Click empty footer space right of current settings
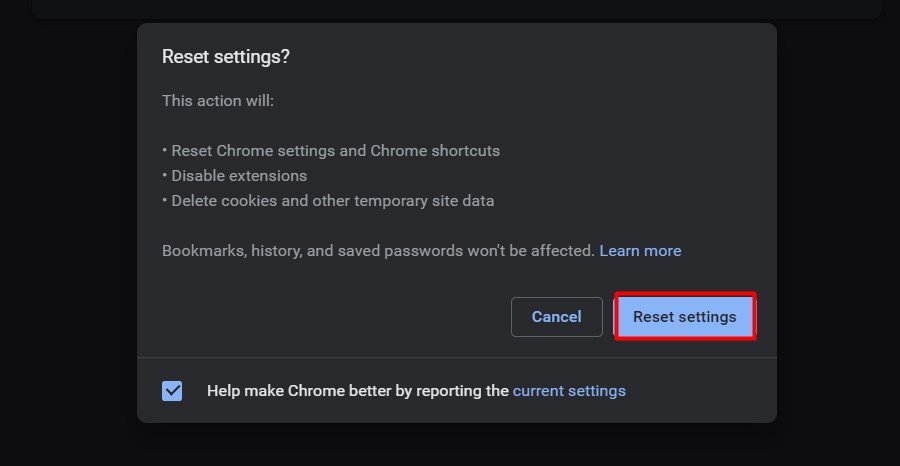The image size is (900, 466). point(700,391)
